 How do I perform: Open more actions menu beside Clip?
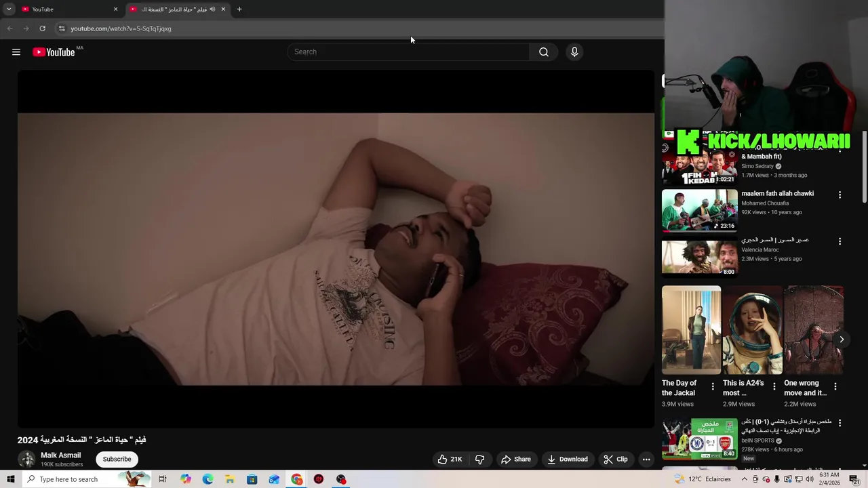(x=646, y=460)
